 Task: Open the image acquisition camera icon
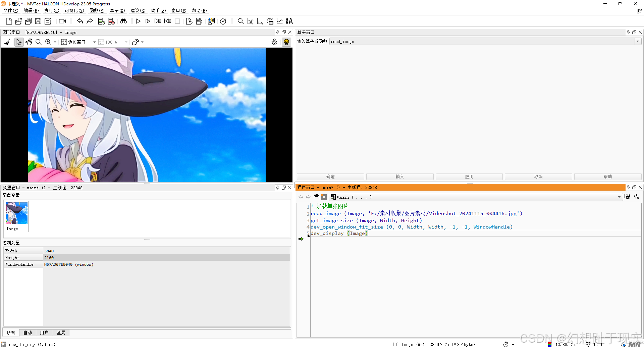62,21
